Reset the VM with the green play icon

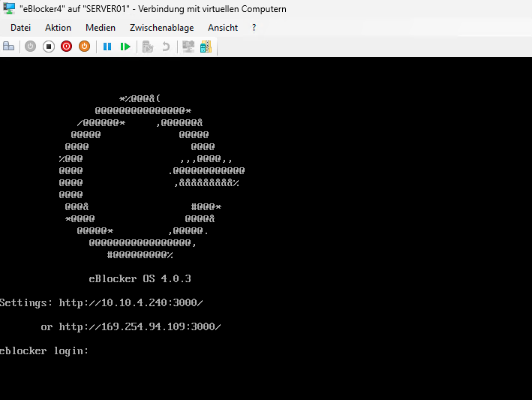click(x=125, y=47)
